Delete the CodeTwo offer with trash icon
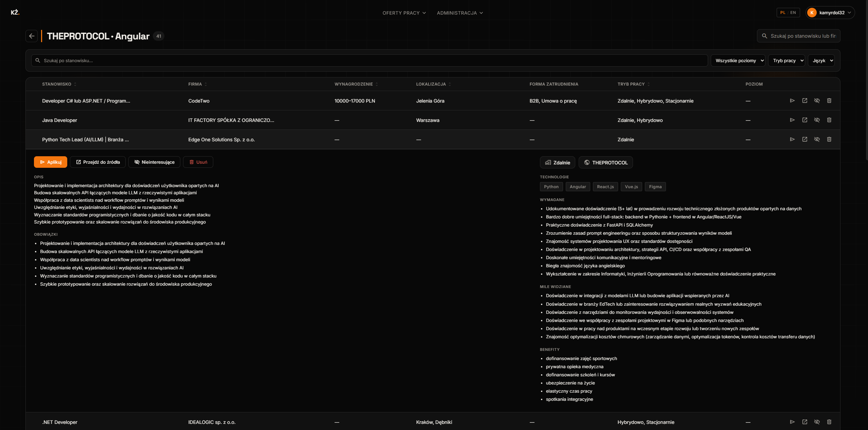Image resolution: width=868 pixels, height=430 pixels. pyautogui.click(x=829, y=101)
